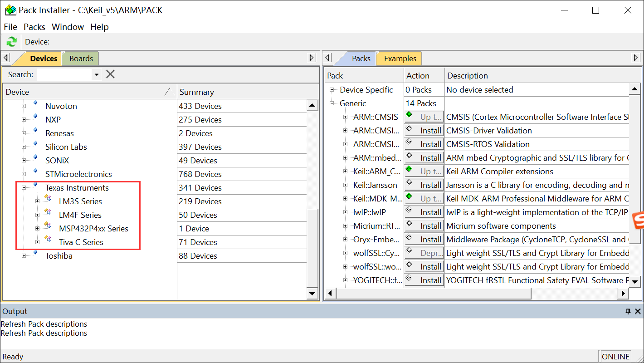Click the Pack Installer app icon in title bar
This screenshot has height=363, width=644.
point(10,10)
